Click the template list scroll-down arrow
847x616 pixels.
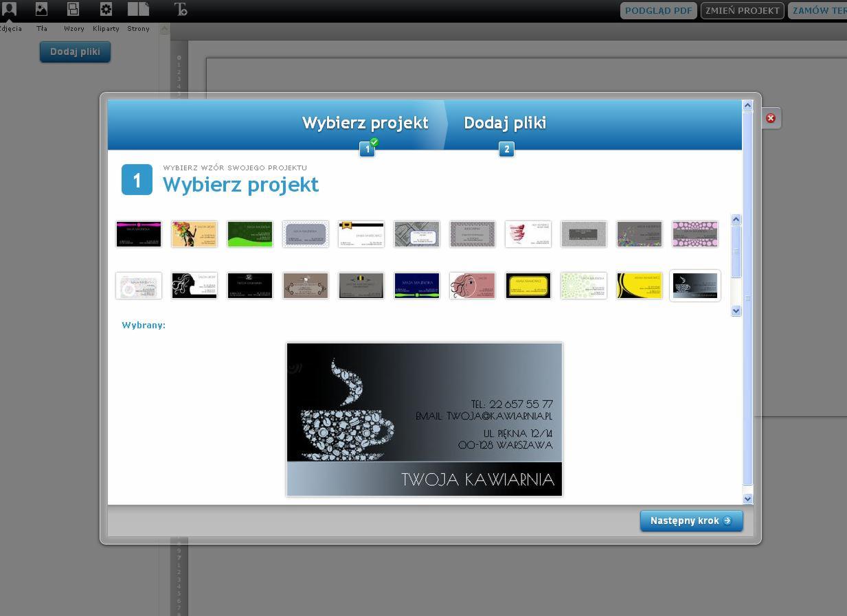pyautogui.click(x=736, y=310)
